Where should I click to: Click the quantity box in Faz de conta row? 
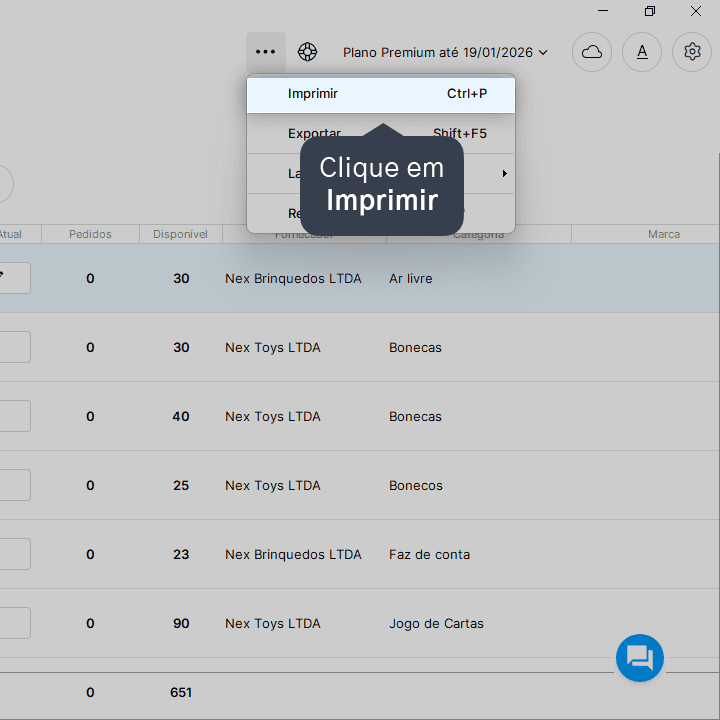[15, 554]
